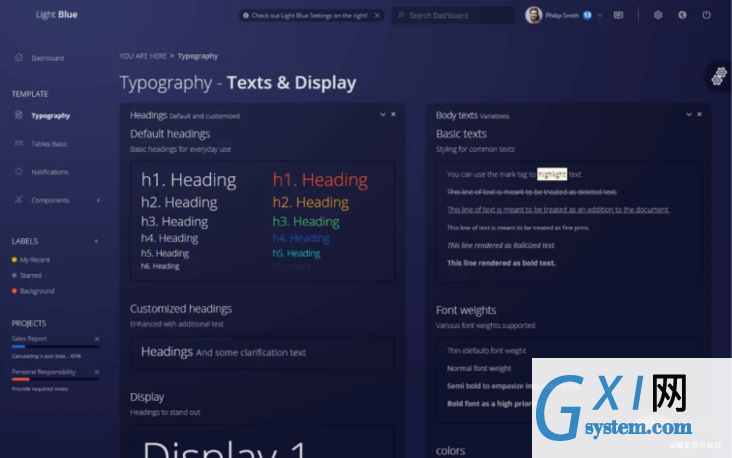Click the info icon in alert

(246, 15)
